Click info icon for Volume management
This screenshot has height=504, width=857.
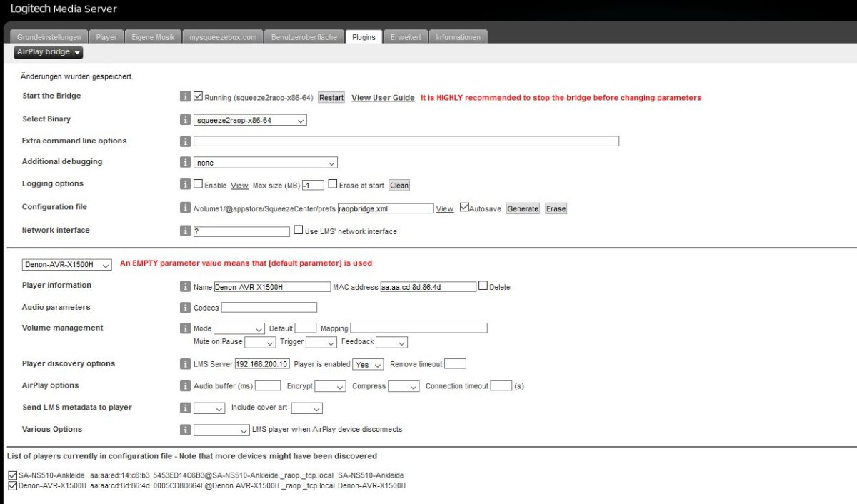[x=185, y=328]
